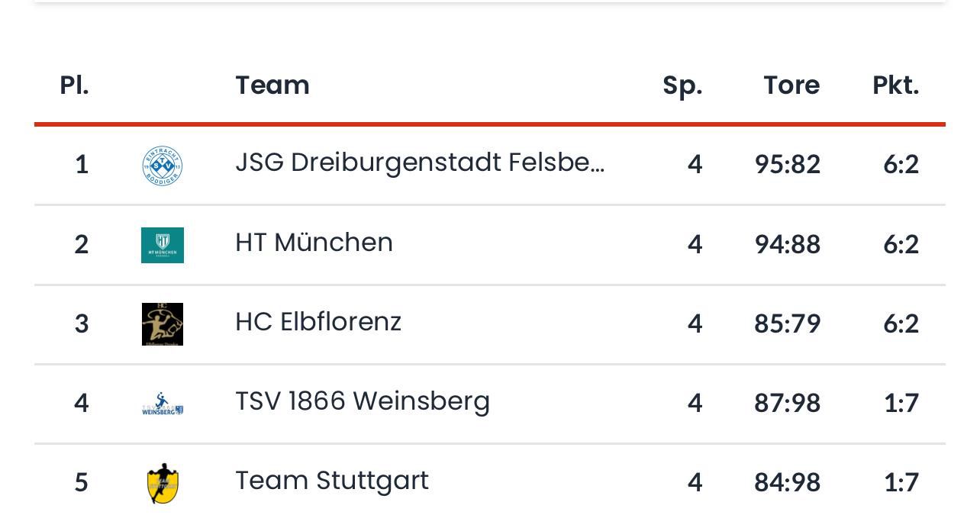Open HT München team page
Viewport: 980px width, 531px height.
pos(314,243)
